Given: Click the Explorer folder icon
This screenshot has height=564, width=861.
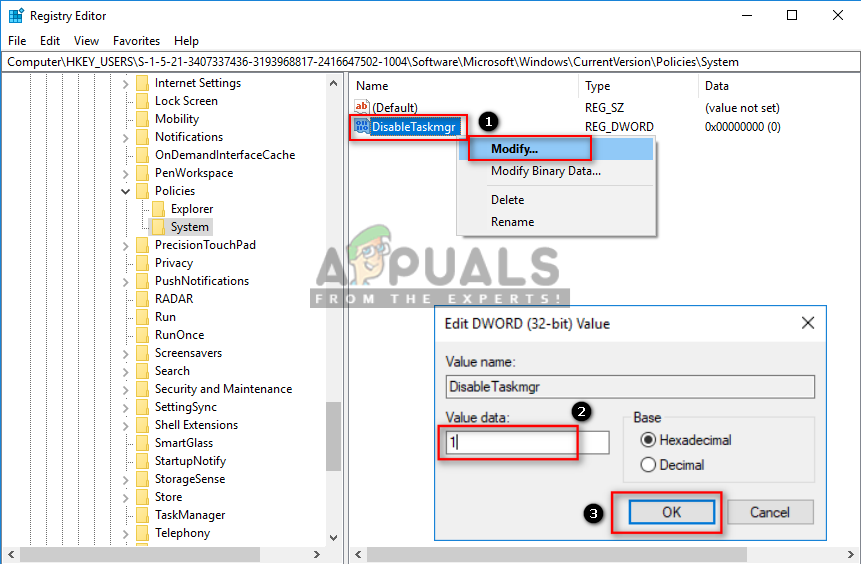Looking at the screenshot, I should coord(158,209).
